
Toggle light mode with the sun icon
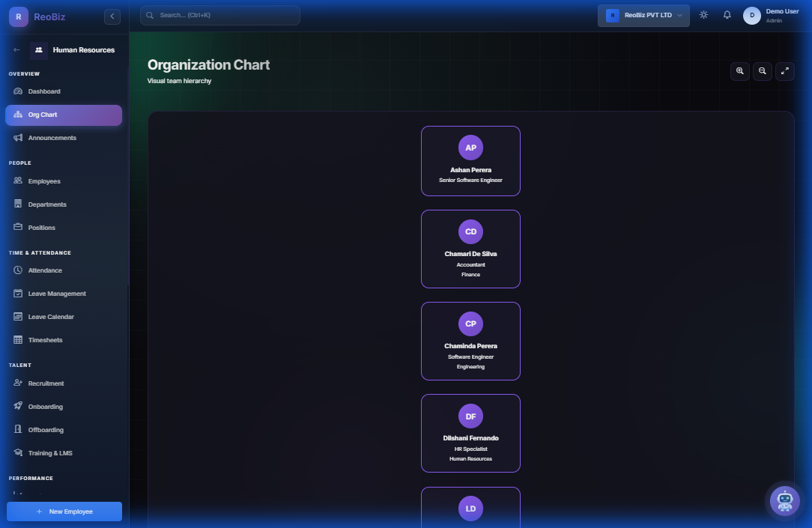[703, 13]
